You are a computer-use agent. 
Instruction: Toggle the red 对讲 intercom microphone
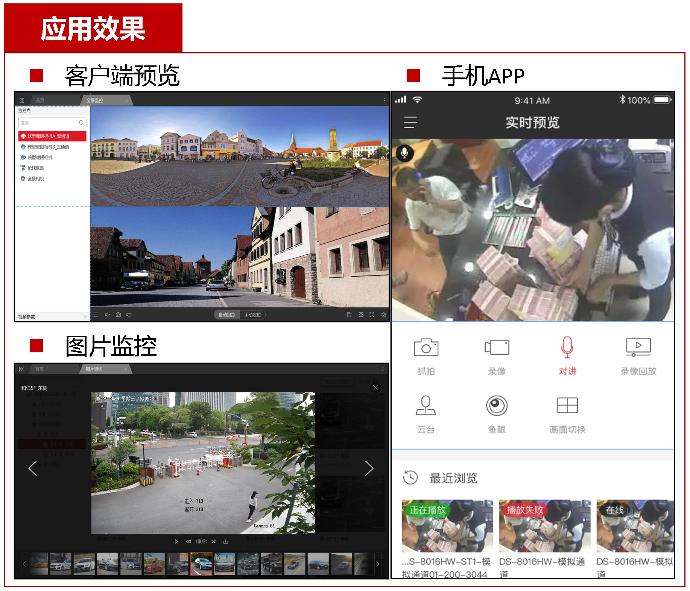(x=567, y=347)
